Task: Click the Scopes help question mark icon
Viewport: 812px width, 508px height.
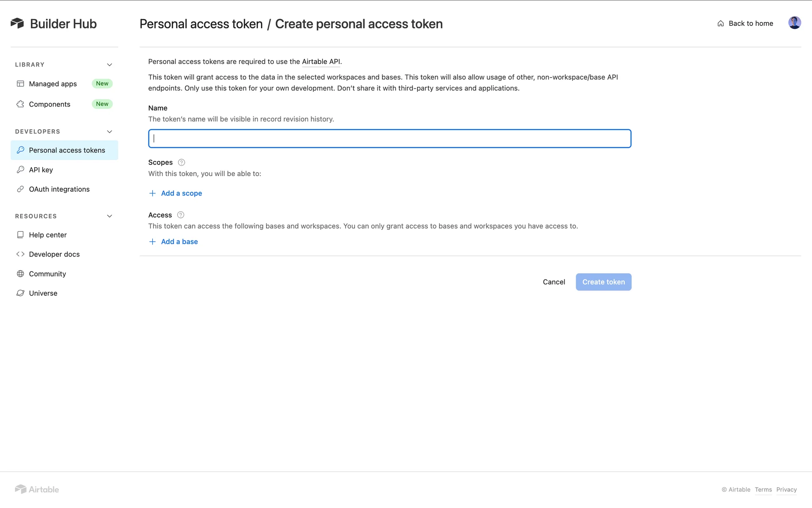Action: pyautogui.click(x=181, y=163)
